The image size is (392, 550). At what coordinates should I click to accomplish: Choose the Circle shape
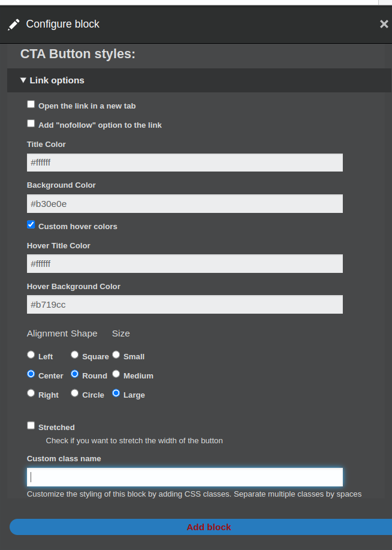74,393
